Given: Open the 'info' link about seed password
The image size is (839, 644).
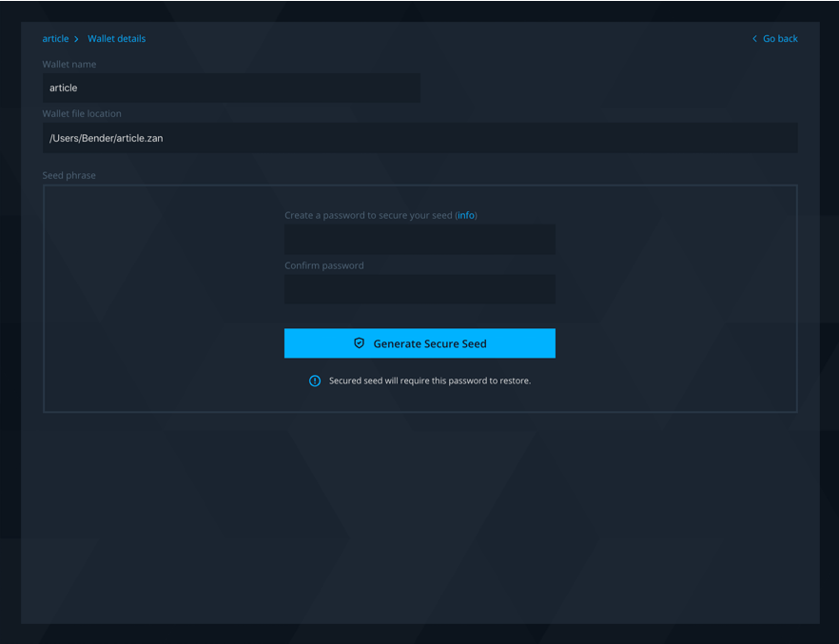Looking at the screenshot, I should pos(466,215).
